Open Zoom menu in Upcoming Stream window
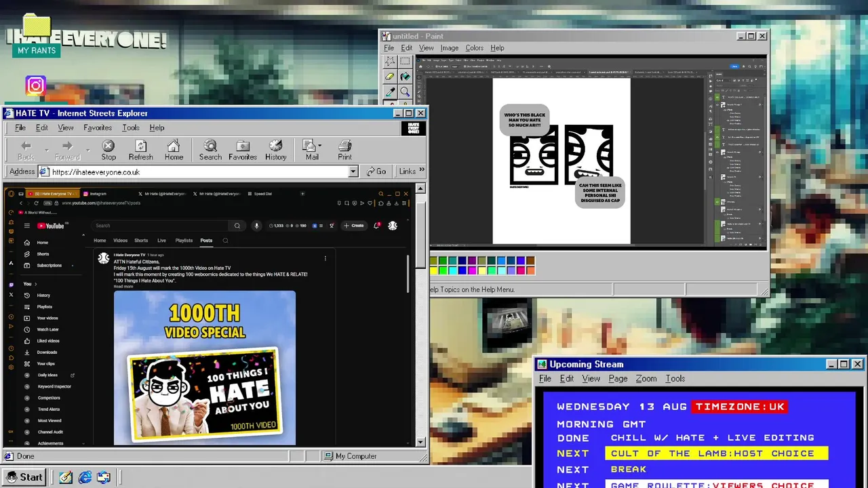This screenshot has width=868, height=488. [x=646, y=379]
